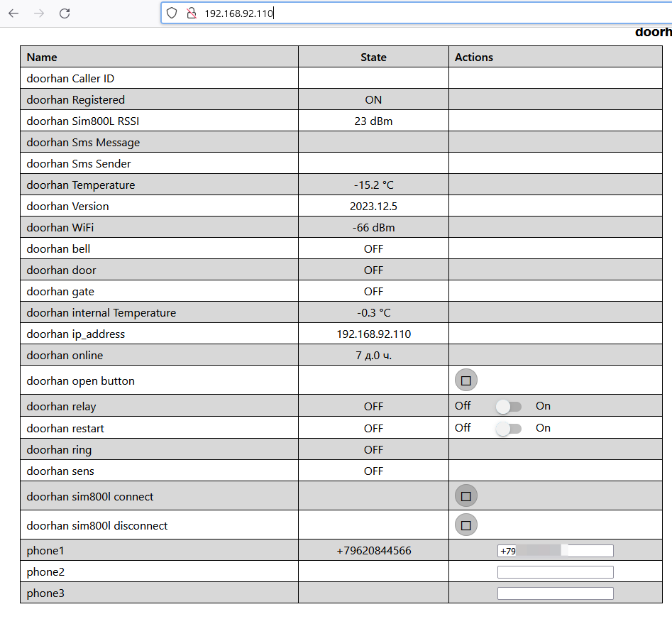Viewport: 672px width, 619px height.
Task: Toggle the doorhan relay switch
Action: 508,406
